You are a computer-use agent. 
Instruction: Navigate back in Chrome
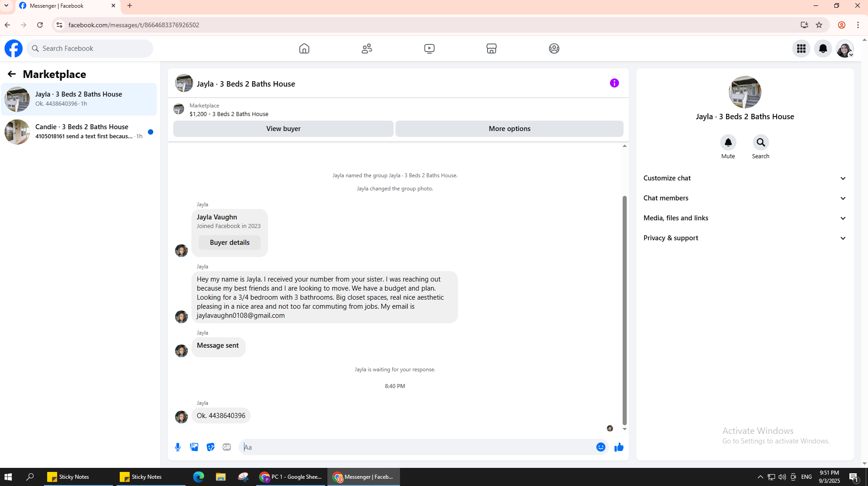pyautogui.click(x=7, y=25)
